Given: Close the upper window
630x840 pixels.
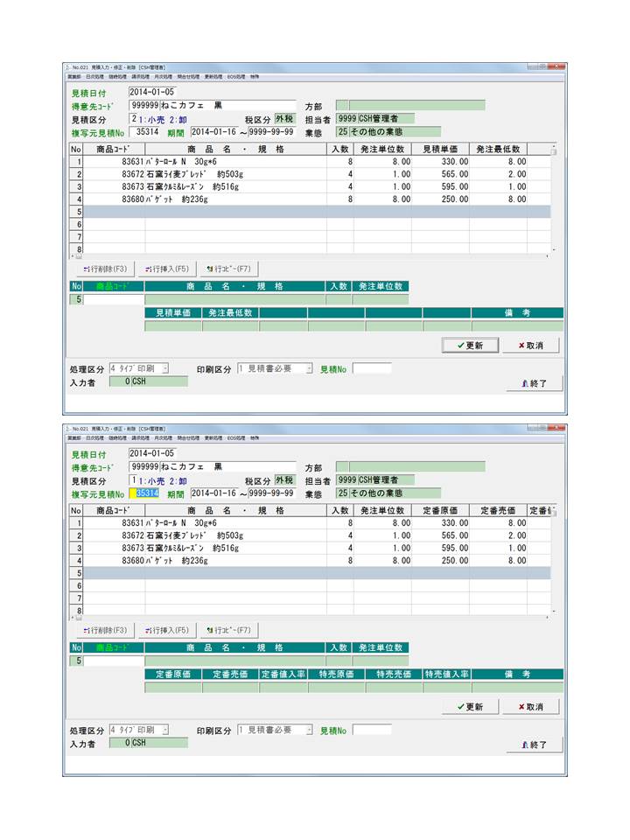Looking at the screenshot, I should tap(557, 67).
